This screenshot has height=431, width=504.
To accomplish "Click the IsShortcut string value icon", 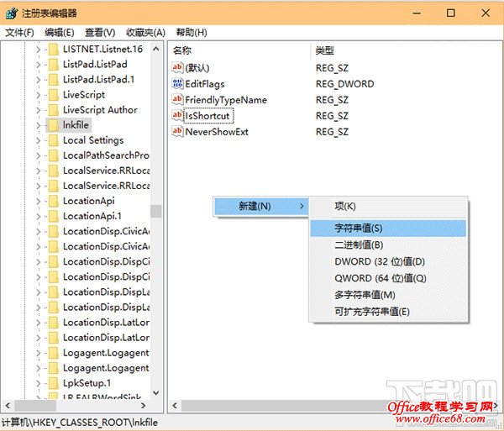I will click(177, 115).
